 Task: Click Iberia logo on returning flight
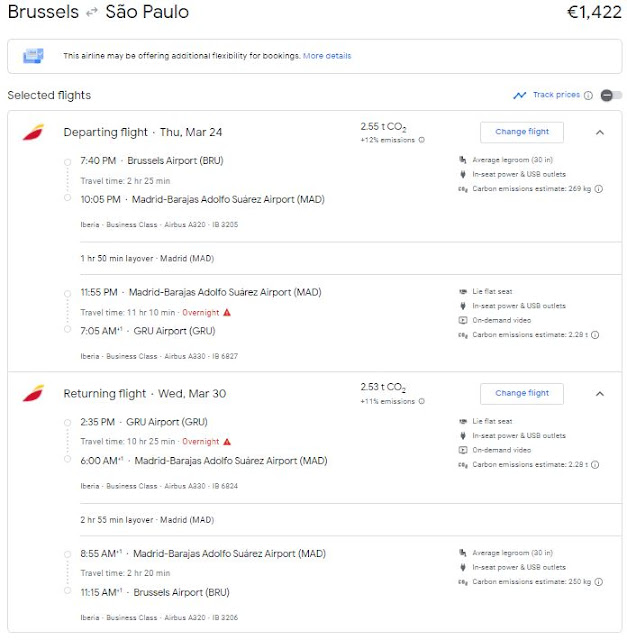[33, 394]
